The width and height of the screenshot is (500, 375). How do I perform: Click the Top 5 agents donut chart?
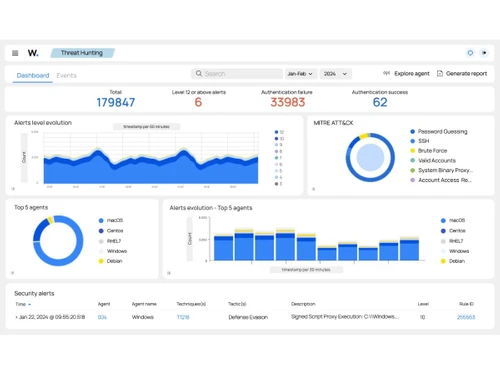click(x=58, y=240)
